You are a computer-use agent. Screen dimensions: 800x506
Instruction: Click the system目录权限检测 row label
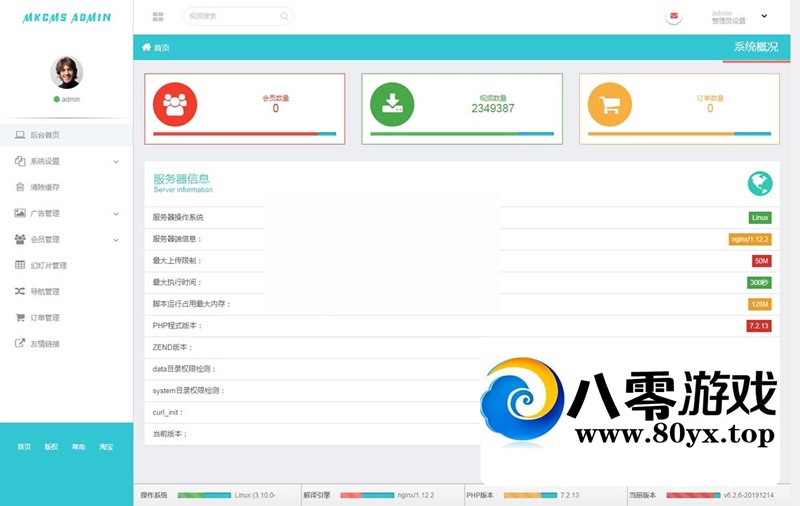pos(189,391)
